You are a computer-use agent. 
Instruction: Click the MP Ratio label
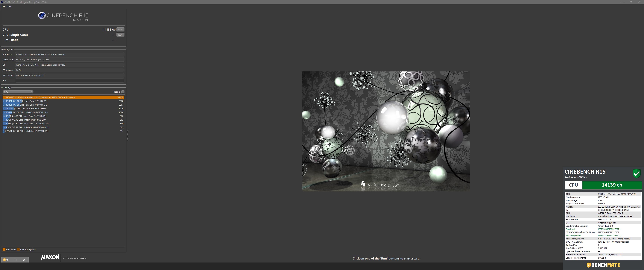(12, 40)
